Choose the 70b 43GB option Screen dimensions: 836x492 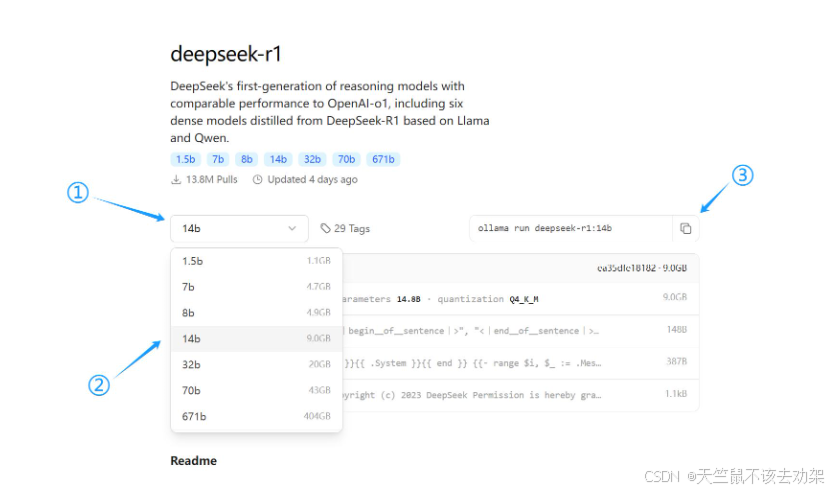coord(256,390)
